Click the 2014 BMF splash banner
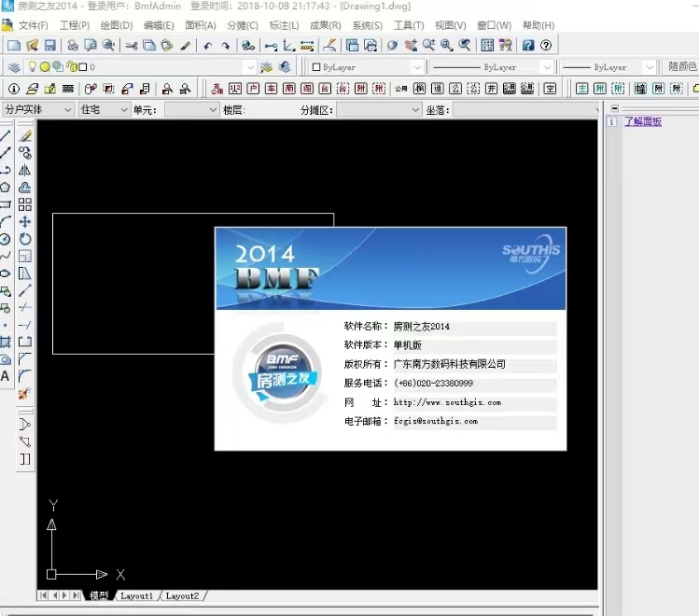699x616 pixels. [x=390, y=268]
